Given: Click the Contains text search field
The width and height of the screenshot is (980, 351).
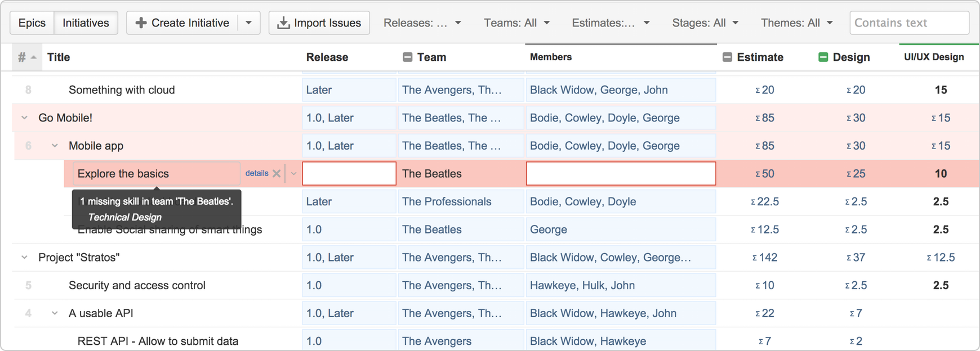Looking at the screenshot, I should tap(908, 23).
